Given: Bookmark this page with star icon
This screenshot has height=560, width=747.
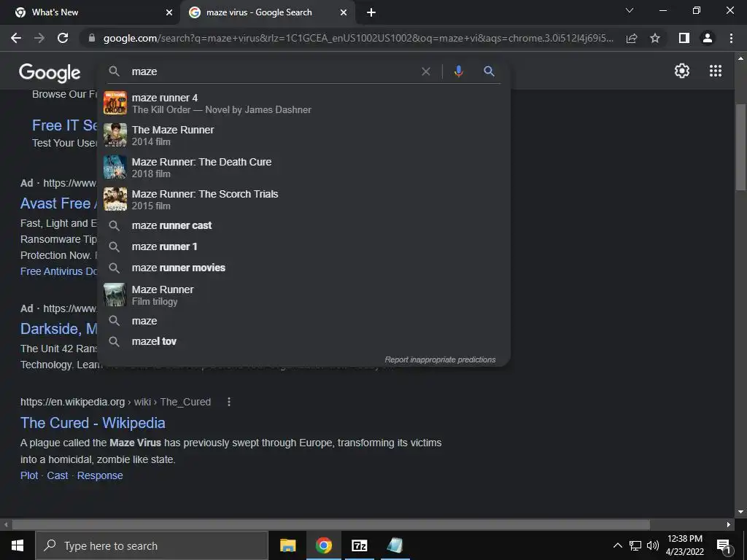Looking at the screenshot, I should [x=655, y=38].
